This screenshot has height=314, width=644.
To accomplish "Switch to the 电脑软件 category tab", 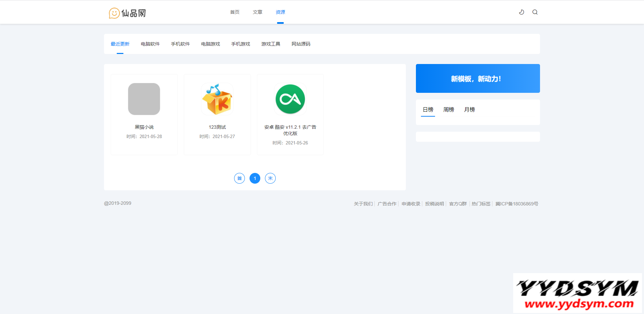I will (x=150, y=44).
